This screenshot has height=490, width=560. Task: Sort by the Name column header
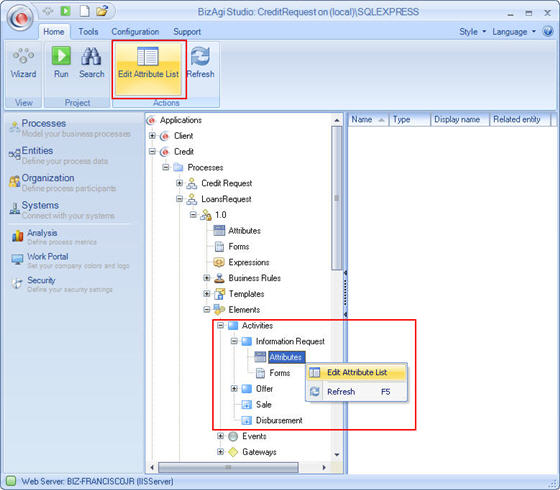pyautogui.click(x=368, y=119)
